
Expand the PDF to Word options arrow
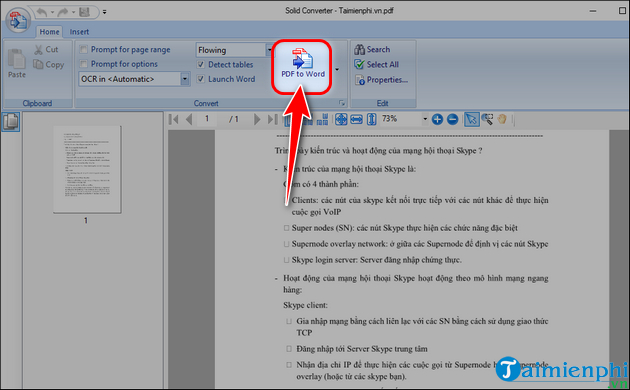click(x=337, y=69)
